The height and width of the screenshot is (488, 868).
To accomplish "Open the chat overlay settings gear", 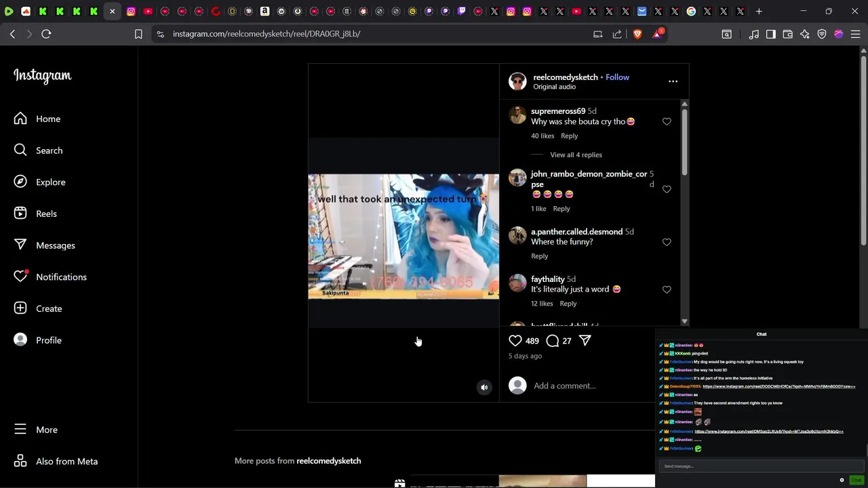I will [842, 480].
